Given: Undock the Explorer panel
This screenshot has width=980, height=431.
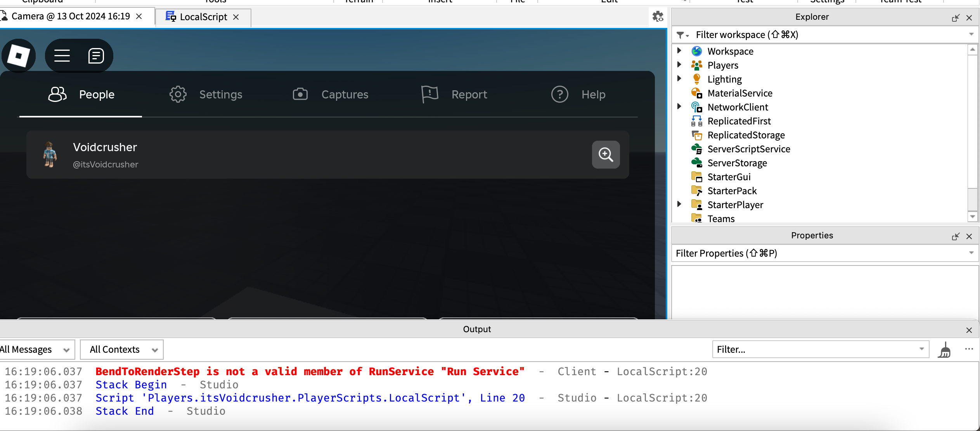Looking at the screenshot, I should (x=956, y=18).
